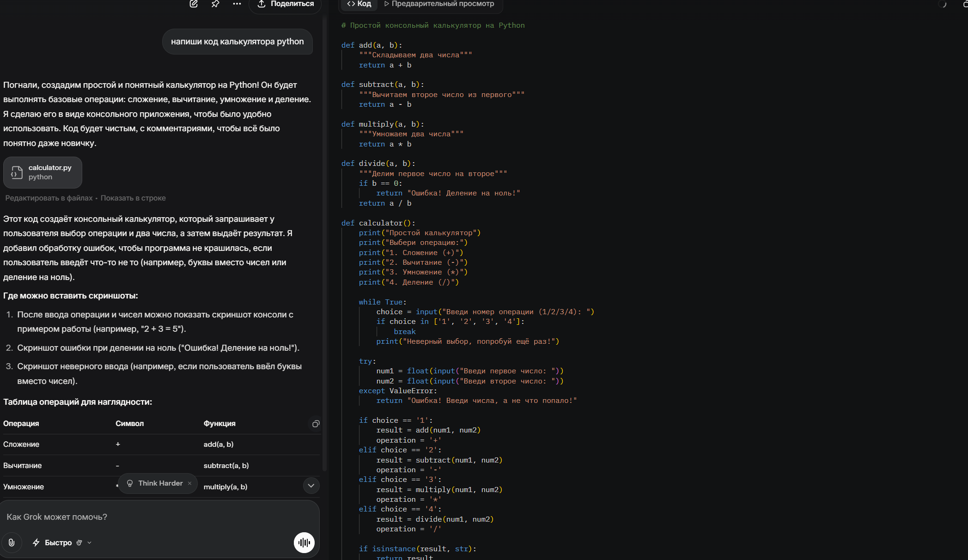Click the Сложение table cell

tap(21, 444)
